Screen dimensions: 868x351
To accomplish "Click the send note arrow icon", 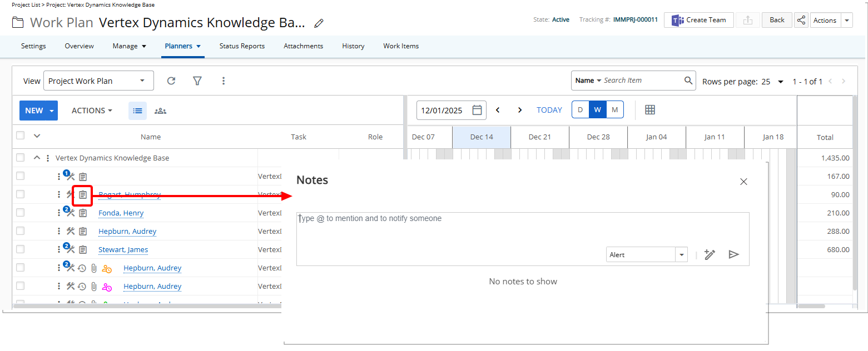I will [x=733, y=254].
